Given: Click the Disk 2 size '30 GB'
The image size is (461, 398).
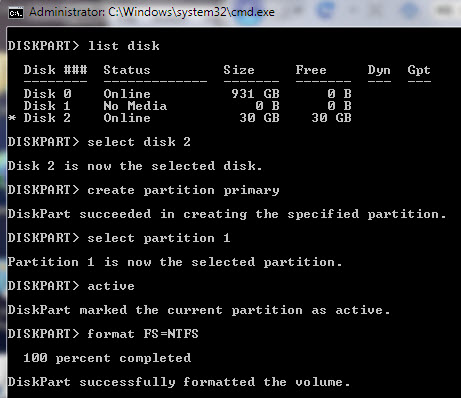Looking at the screenshot, I should click(259, 118).
